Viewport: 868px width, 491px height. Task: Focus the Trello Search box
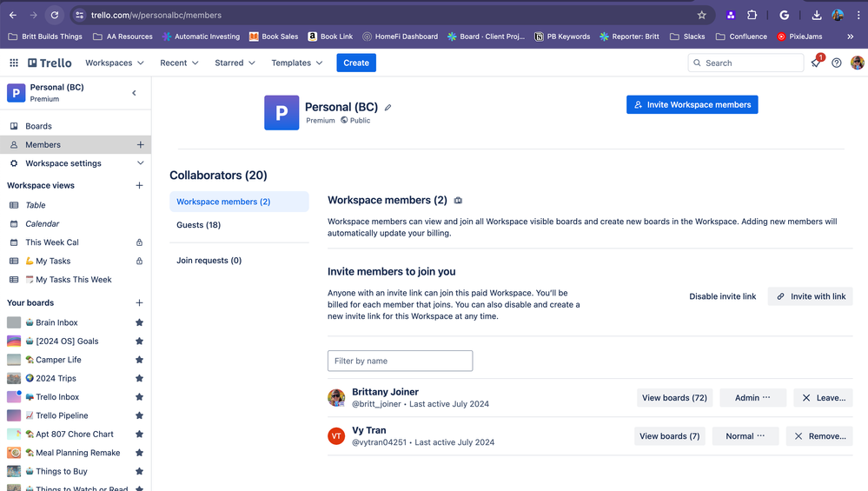(745, 63)
